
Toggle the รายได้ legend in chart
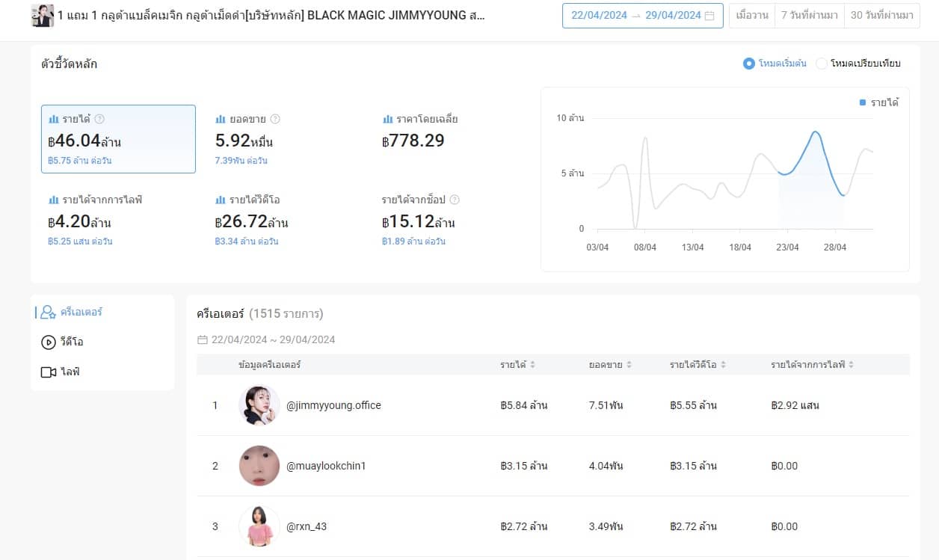coord(879,102)
